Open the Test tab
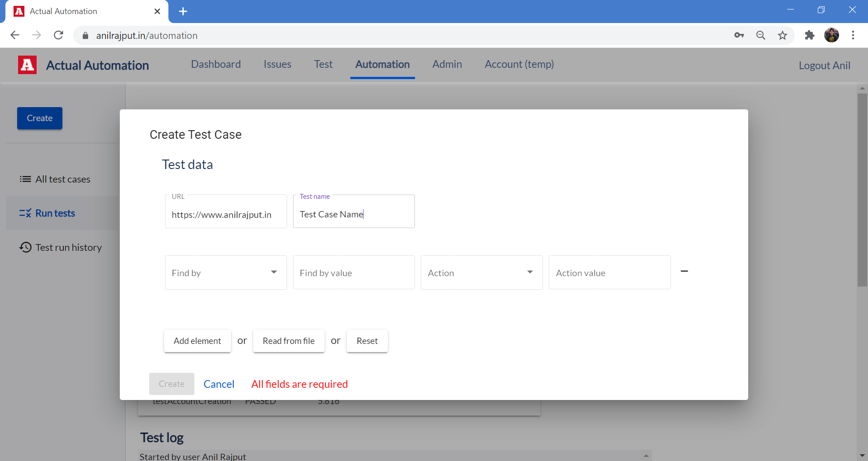The height and width of the screenshot is (461, 868). (x=323, y=64)
